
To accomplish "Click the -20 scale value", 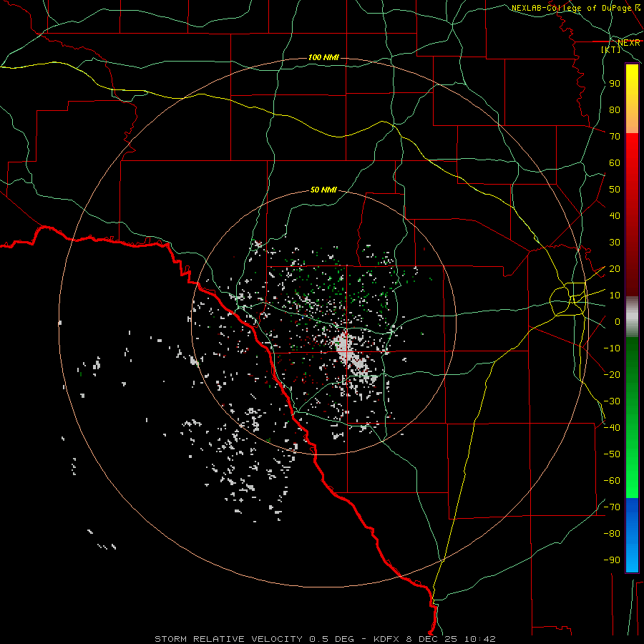I will point(612,374).
